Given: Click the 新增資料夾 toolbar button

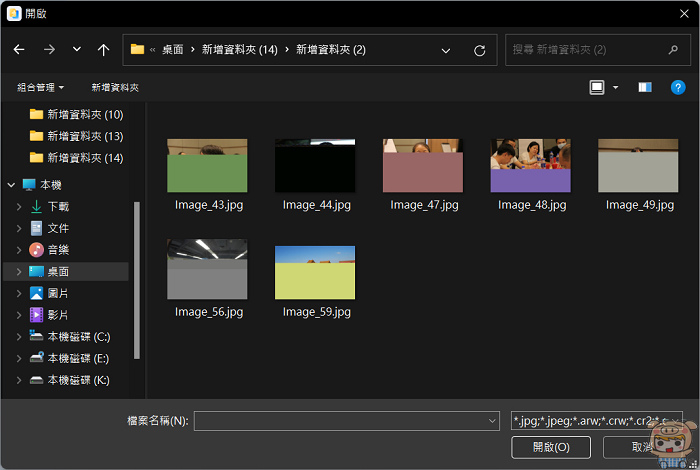Looking at the screenshot, I should [115, 88].
